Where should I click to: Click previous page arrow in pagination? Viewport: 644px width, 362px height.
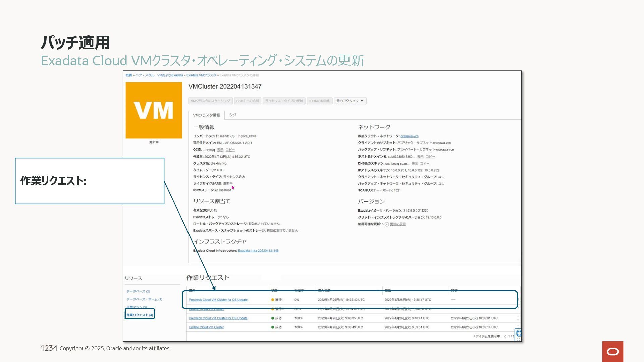(x=505, y=336)
